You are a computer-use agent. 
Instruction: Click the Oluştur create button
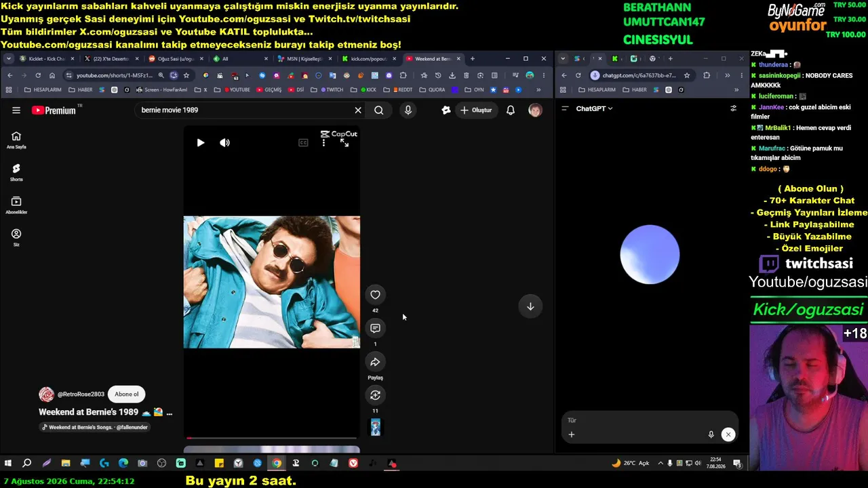point(476,110)
